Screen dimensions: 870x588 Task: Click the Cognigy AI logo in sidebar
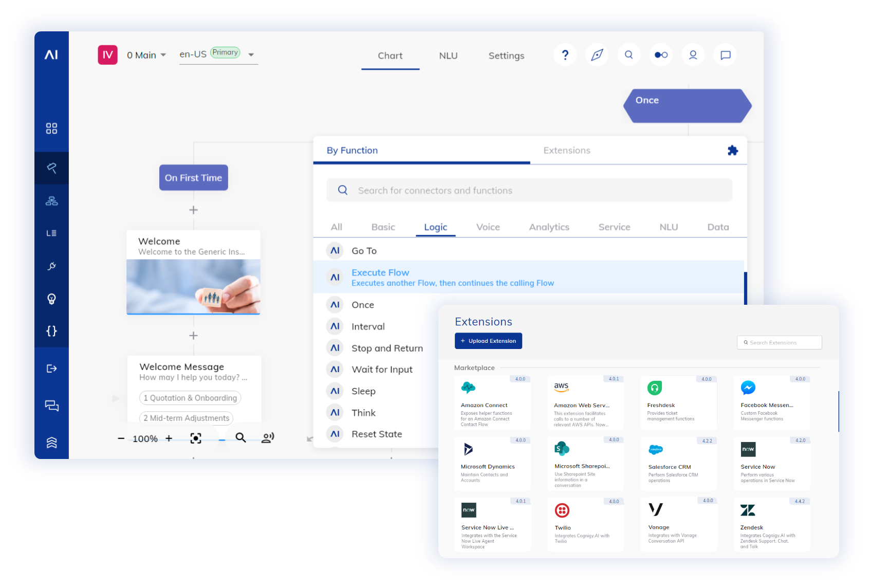51,54
